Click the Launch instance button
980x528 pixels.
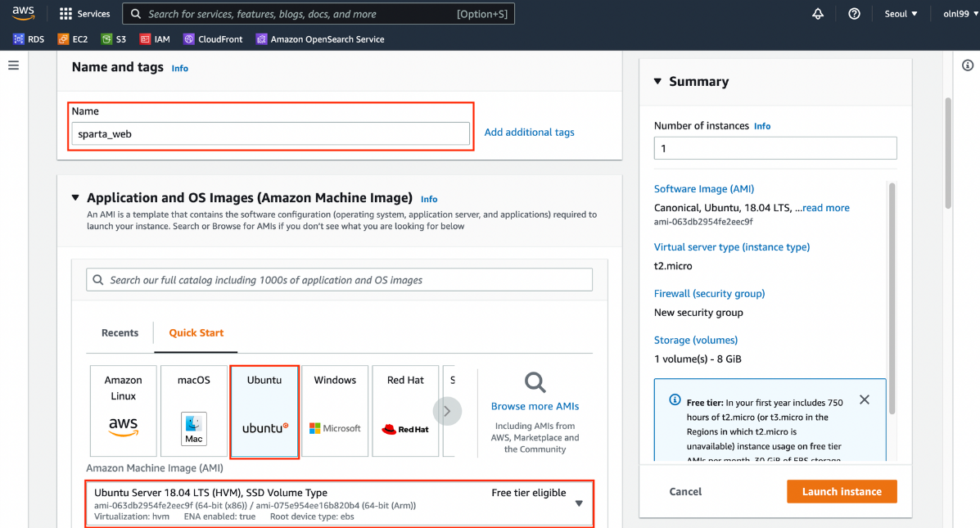click(x=842, y=492)
